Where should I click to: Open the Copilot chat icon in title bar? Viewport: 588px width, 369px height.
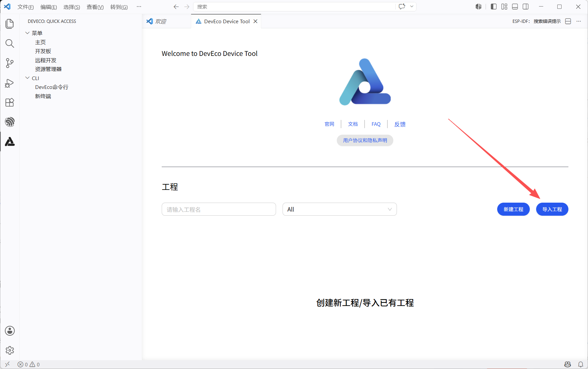point(402,7)
